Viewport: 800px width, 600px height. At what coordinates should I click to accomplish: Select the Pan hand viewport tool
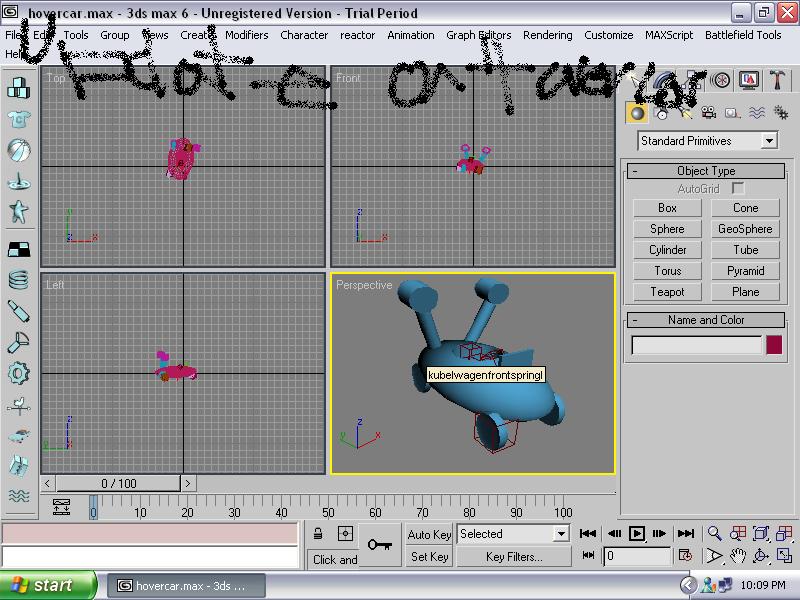[738, 556]
